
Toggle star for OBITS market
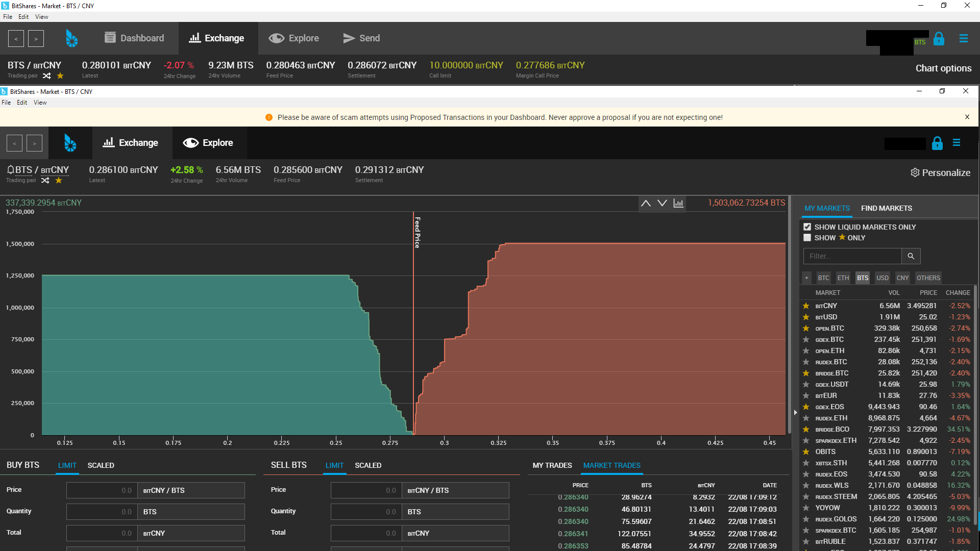coord(806,452)
